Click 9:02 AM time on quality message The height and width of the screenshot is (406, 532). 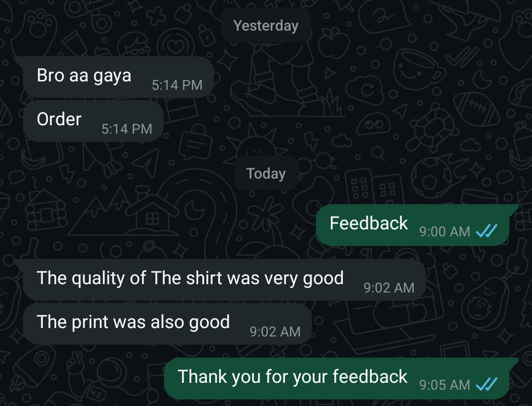(x=389, y=288)
